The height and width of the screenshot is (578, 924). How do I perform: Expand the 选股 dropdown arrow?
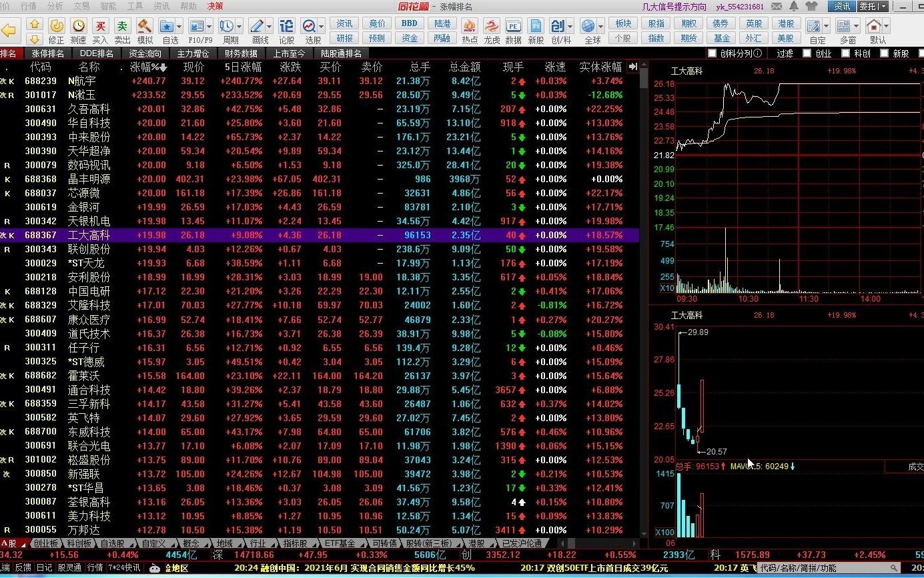(x=322, y=27)
